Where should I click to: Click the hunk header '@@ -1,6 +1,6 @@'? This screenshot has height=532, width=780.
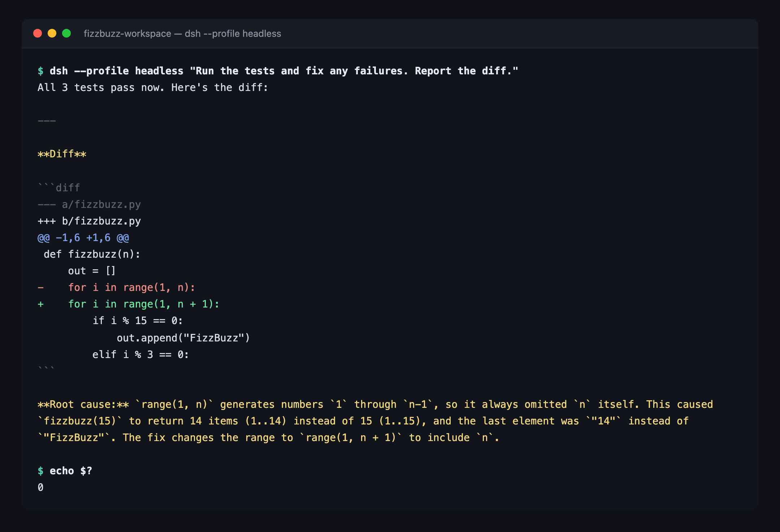coord(83,237)
